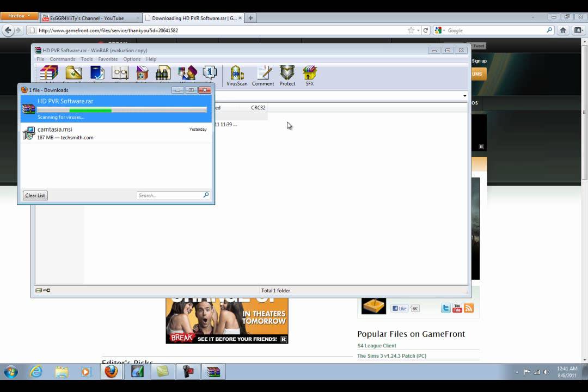Open Windows Explorer from taskbar
The width and height of the screenshot is (588, 392).
tap(62, 372)
